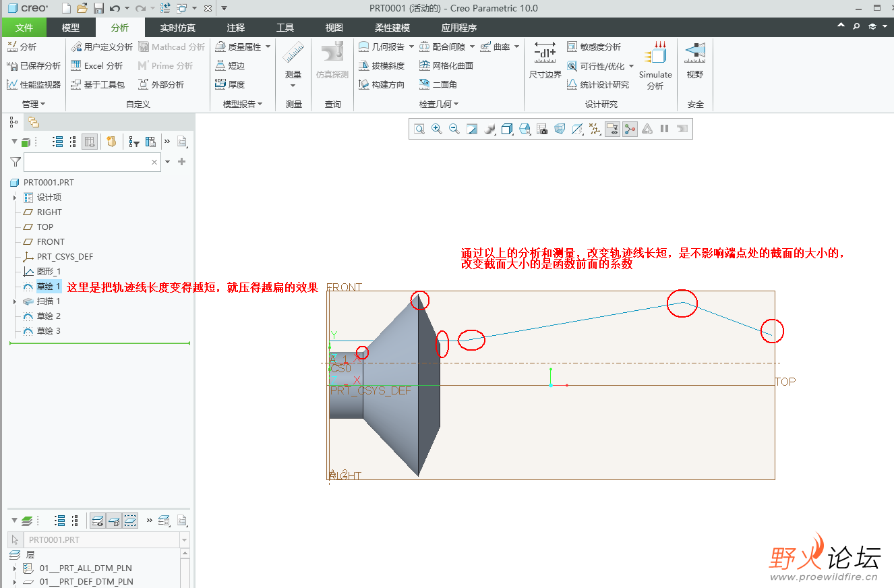894x588 pixels.
Task: Open Excel analysis
Action: pos(97,65)
